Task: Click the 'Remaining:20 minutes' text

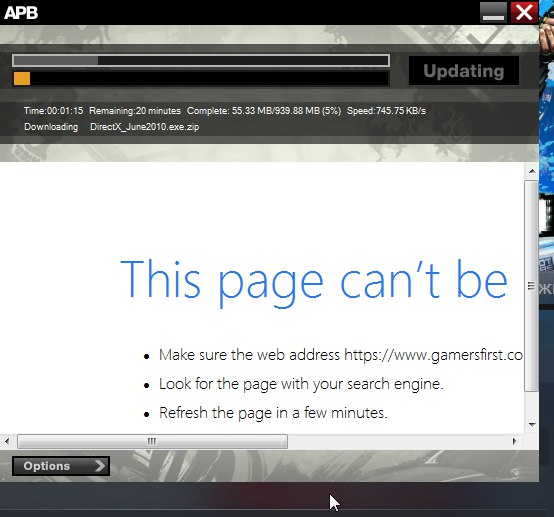Action: tap(135, 111)
